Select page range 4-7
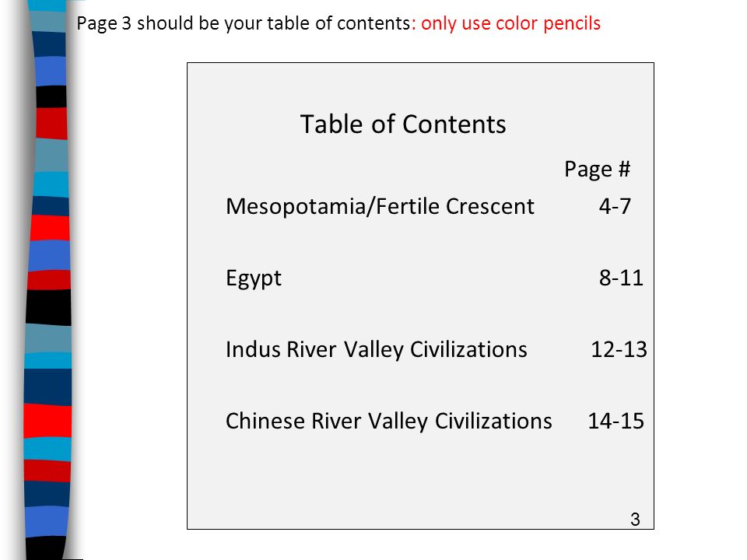Screen dimensions: 747x560 (615, 207)
